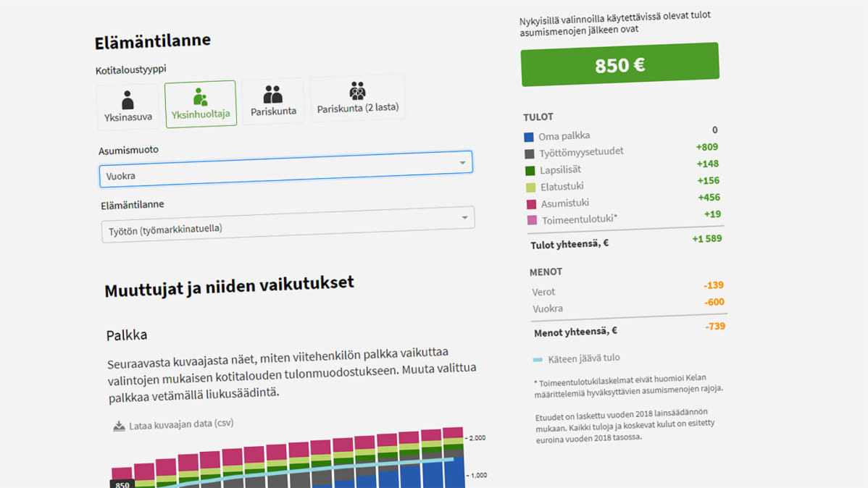This screenshot has width=868, height=488.
Task: Click the Työttömyysetuudet value +809
Action: tap(707, 147)
